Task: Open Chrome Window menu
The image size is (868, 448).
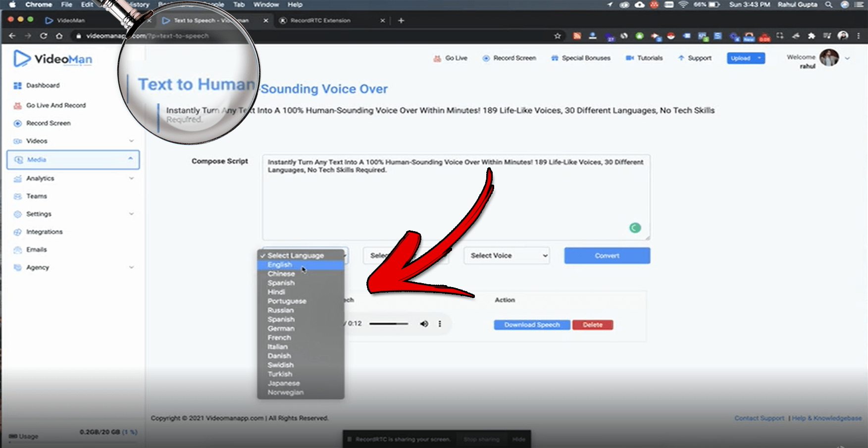Action: click(x=266, y=4)
